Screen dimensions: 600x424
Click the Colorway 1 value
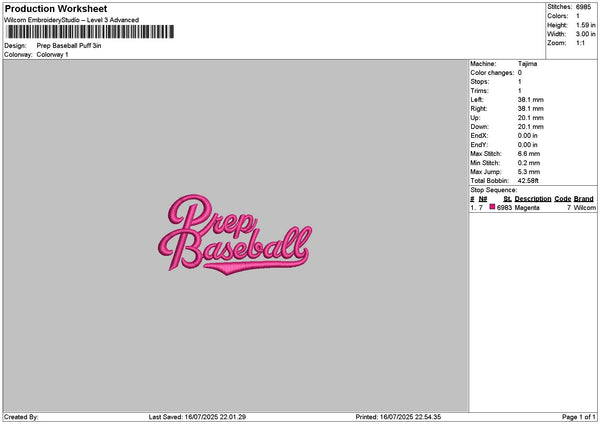pos(52,55)
